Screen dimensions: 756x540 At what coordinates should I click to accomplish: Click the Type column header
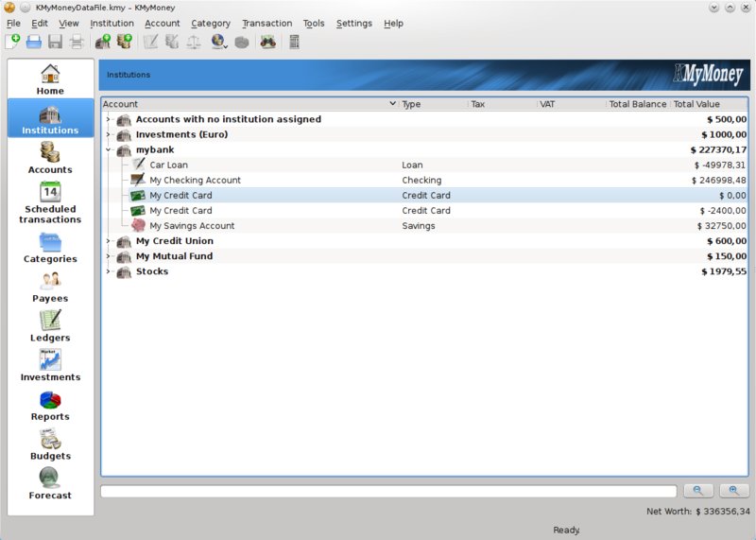(433, 104)
